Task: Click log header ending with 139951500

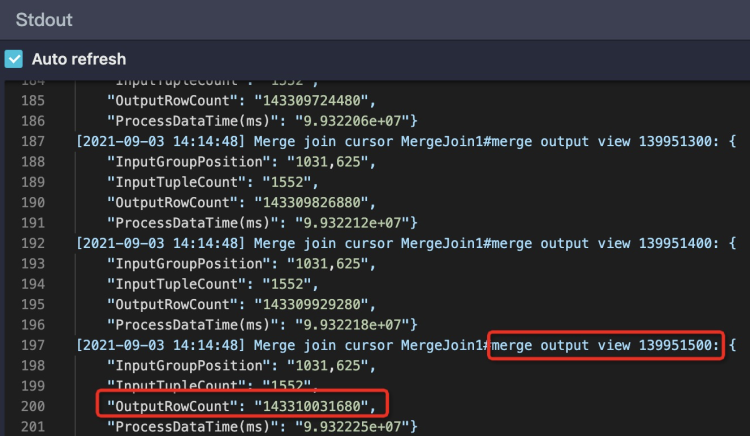Action: point(406,345)
